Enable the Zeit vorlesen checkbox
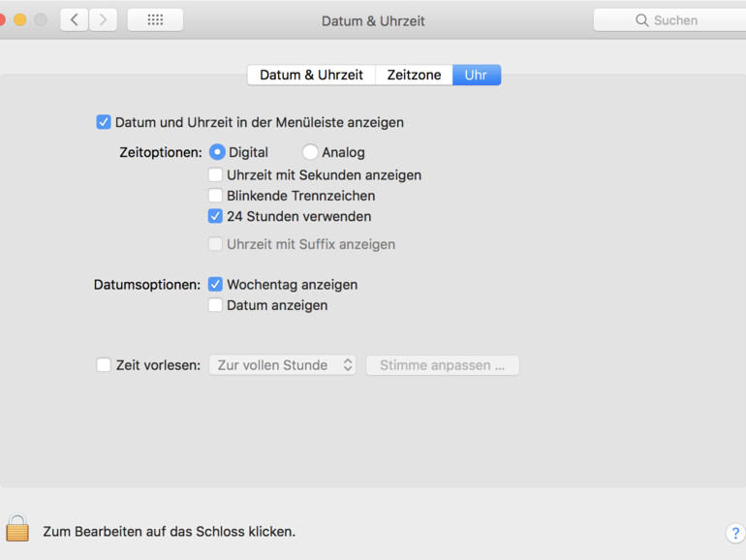The height and width of the screenshot is (560, 746). point(104,365)
